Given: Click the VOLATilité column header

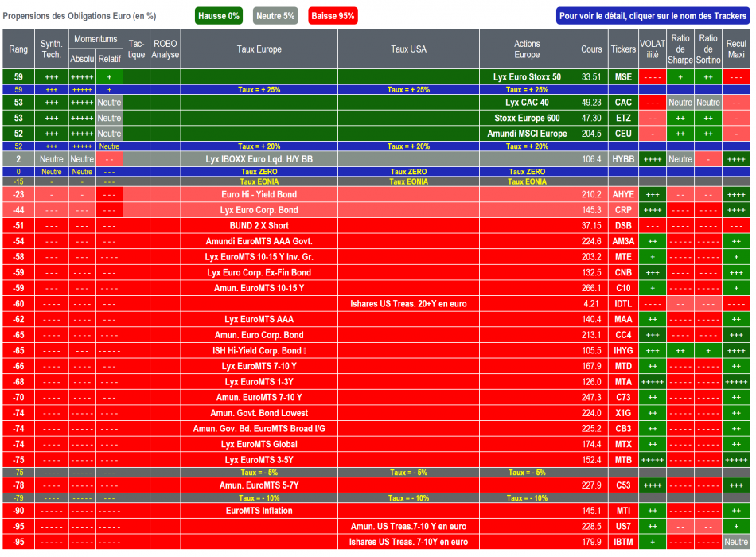Looking at the screenshot, I should pos(653,49).
